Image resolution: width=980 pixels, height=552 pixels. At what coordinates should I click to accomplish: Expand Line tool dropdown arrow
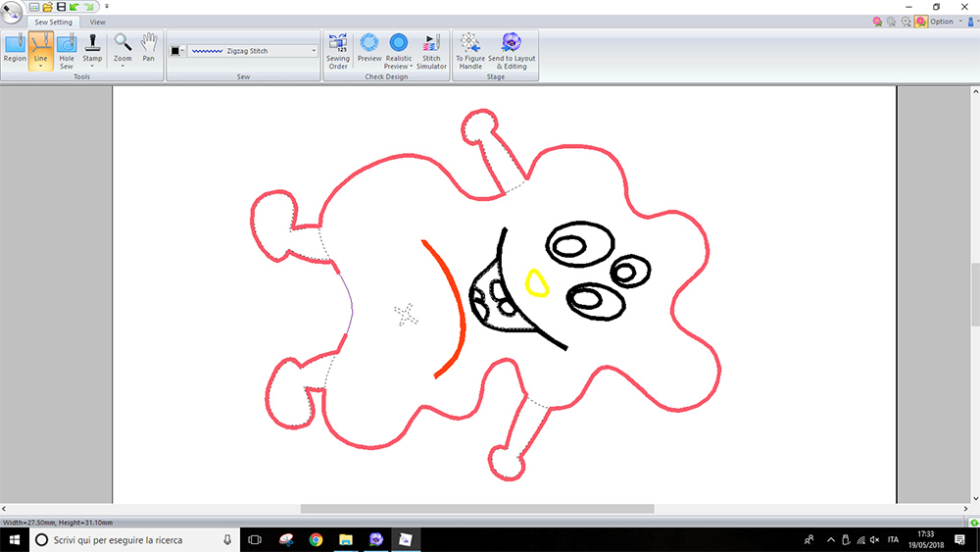(40, 67)
